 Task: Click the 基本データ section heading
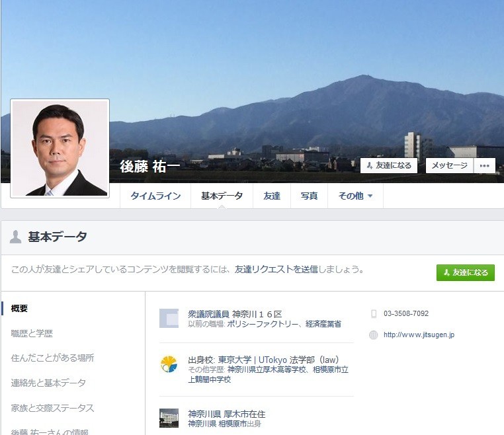coord(58,237)
